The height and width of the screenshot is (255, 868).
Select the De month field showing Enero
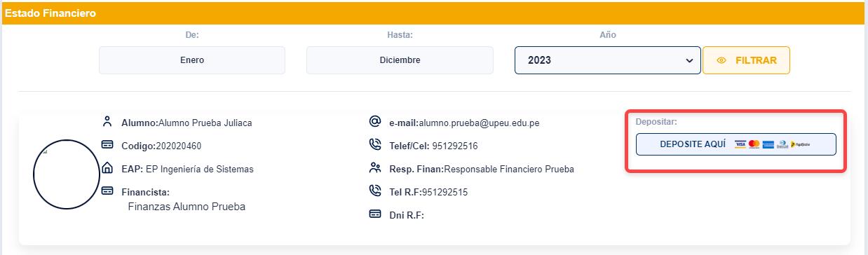(192, 60)
